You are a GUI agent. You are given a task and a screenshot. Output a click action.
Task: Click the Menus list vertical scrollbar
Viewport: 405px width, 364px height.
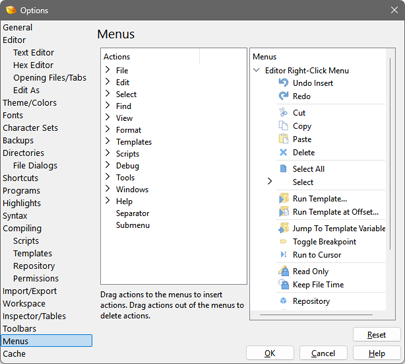(x=390, y=153)
